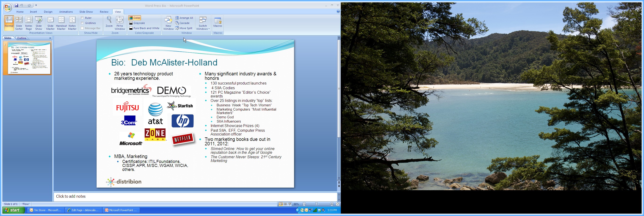Open Slide Sorter view
The height and width of the screenshot is (216, 644).
pos(19,23)
